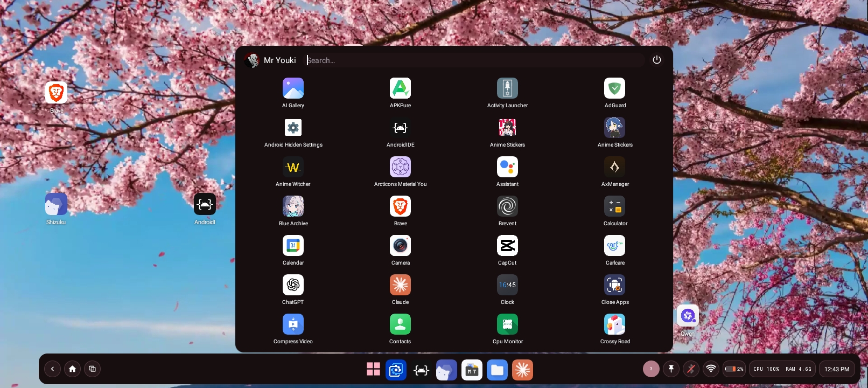Open AI Gallery from the app drawer
Image resolution: width=868 pixels, height=388 pixels.
click(x=293, y=88)
